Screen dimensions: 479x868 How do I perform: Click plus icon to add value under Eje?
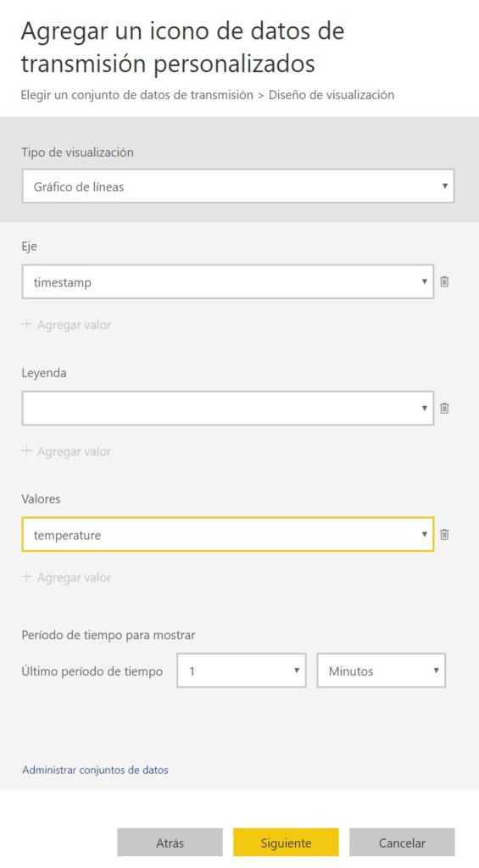[26, 325]
